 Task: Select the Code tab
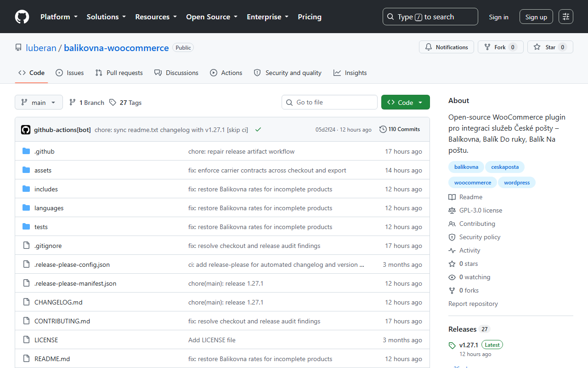[31, 73]
